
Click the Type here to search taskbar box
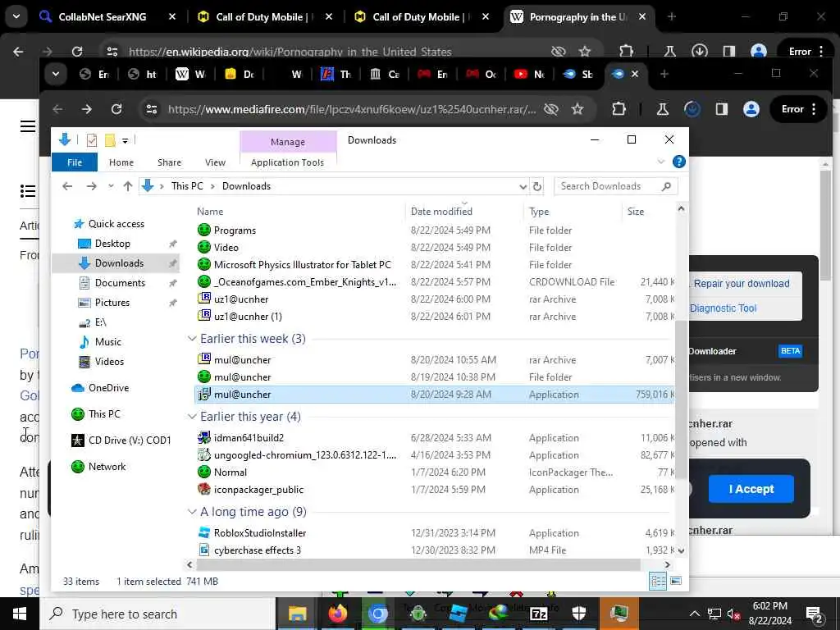pyautogui.click(x=158, y=614)
